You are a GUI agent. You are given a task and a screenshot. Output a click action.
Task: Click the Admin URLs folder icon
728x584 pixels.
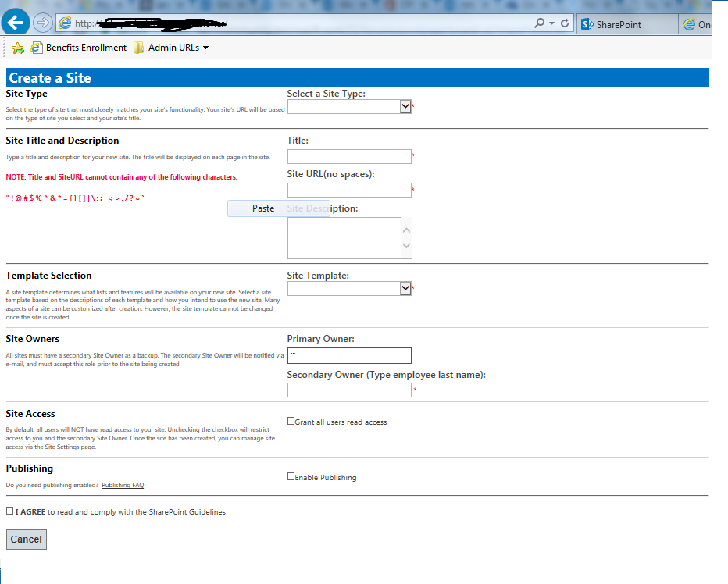(138, 48)
